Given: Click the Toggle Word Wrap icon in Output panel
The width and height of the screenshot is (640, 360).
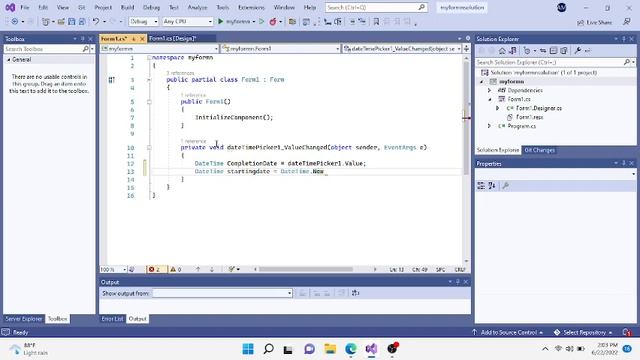Looking at the screenshot, I should click(x=356, y=293).
